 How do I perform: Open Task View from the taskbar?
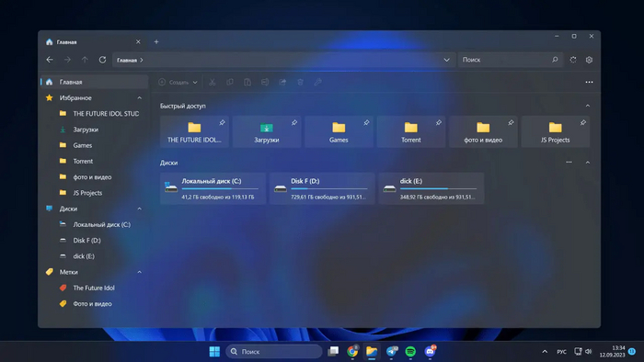coord(333,351)
